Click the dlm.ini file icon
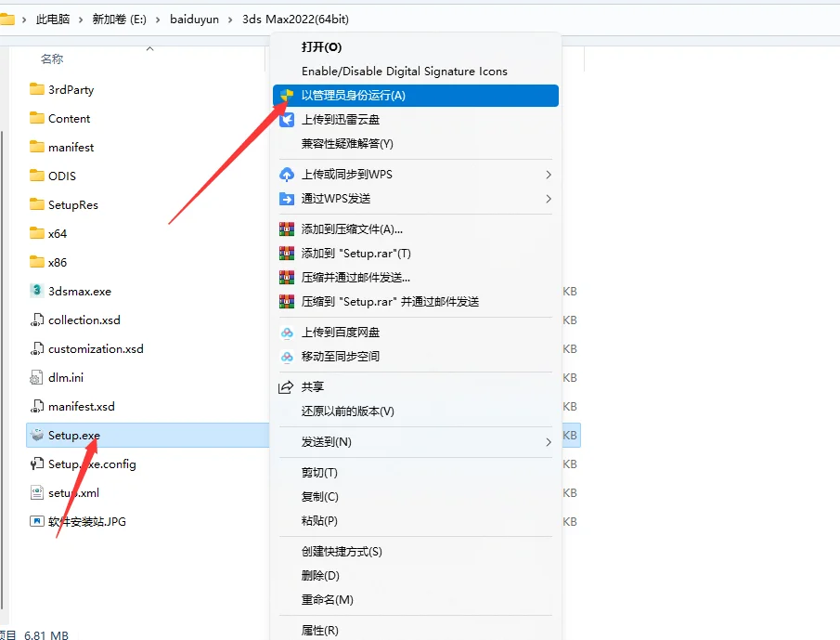This screenshot has width=840, height=640. click(36, 377)
